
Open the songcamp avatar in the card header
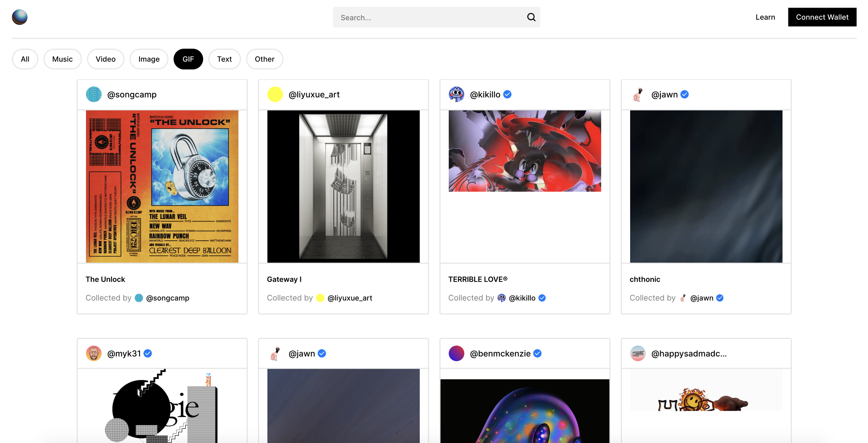click(x=94, y=94)
